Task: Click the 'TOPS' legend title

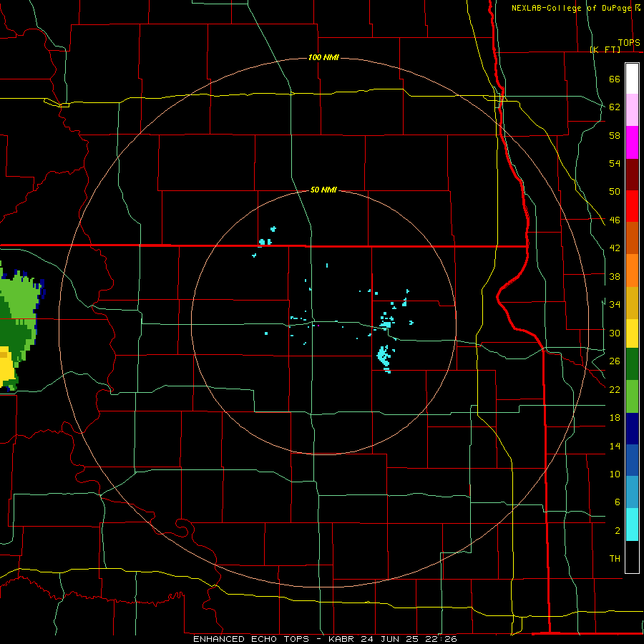Action: (629, 43)
